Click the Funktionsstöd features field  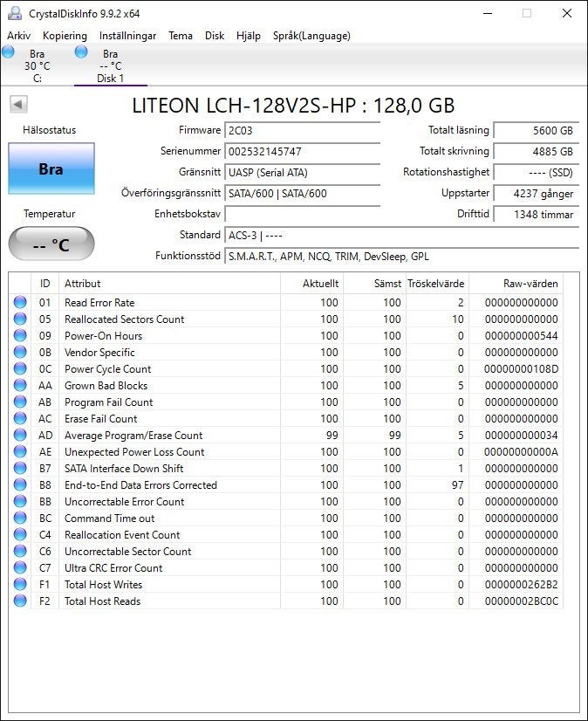(x=402, y=256)
